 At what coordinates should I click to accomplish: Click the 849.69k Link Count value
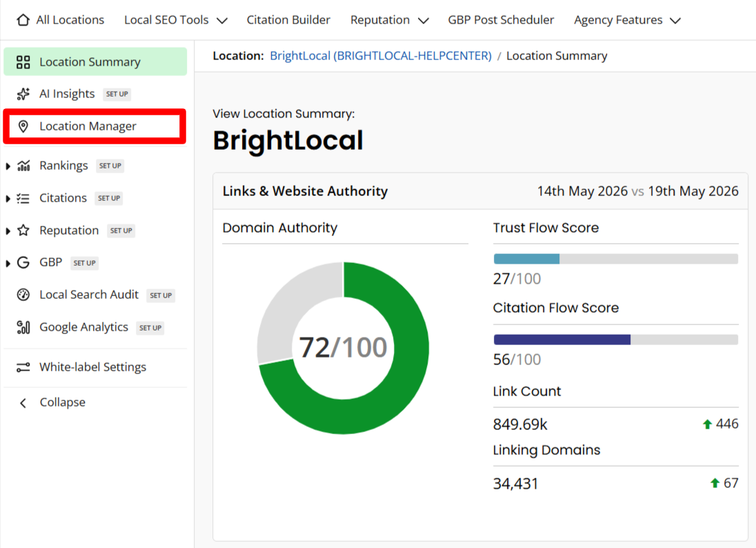click(520, 424)
